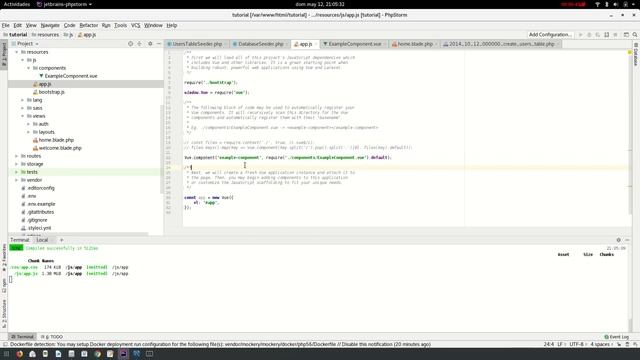
Task: Click the 24:4 line position indicator
Action: (549, 344)
